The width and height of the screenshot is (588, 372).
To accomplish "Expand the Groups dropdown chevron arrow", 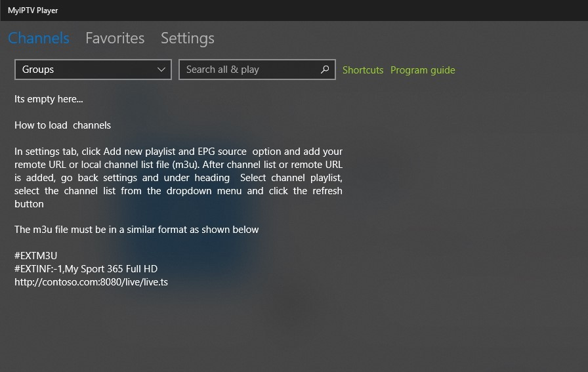I will pos(161,70).
